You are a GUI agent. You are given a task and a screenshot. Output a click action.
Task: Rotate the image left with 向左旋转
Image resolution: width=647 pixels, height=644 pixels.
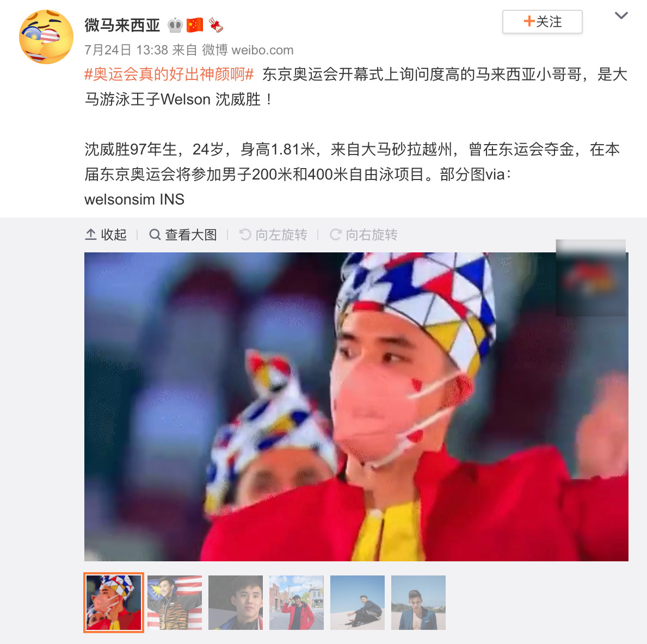[273, 235]
